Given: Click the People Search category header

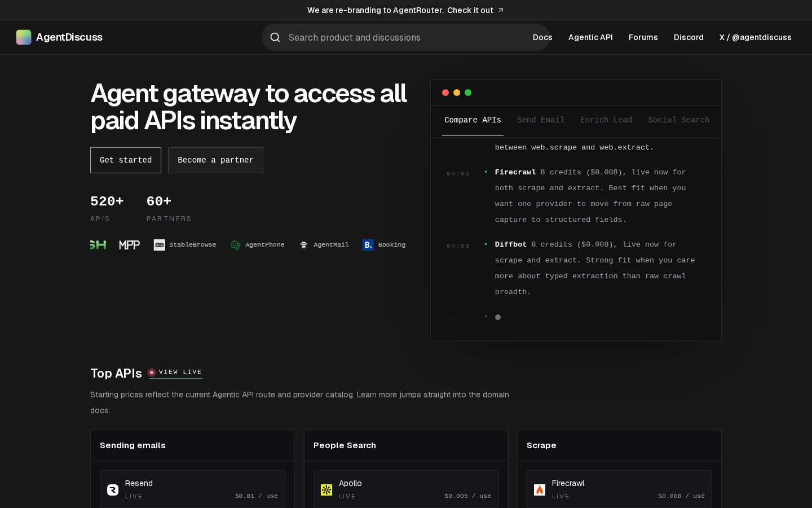Looking at the screenshot, I should pos(406,445).
